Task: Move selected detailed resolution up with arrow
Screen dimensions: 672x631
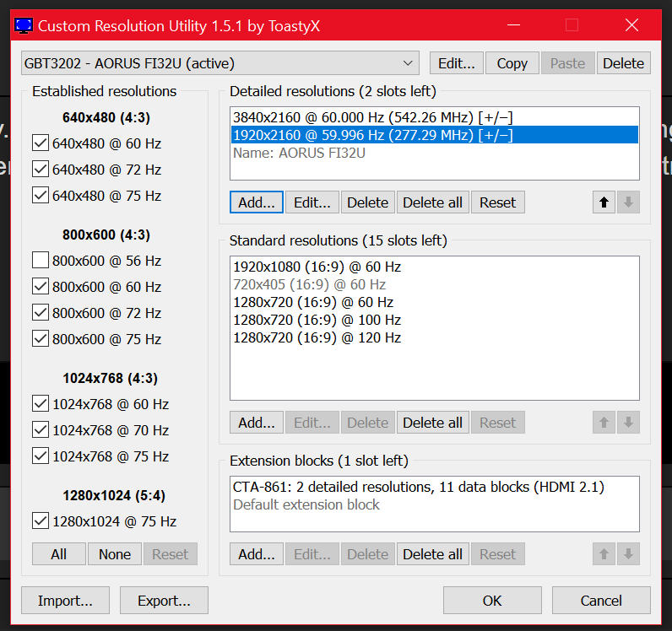Action: [x=604, y=202]
